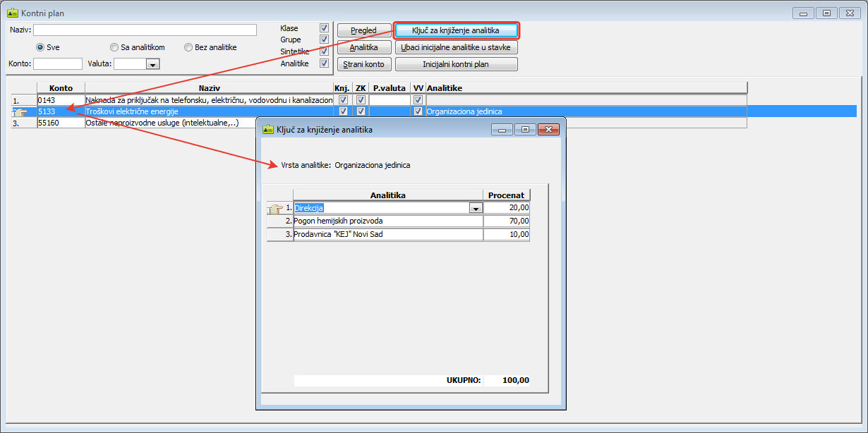Viewport: 868px width, 433px height.
Task: Click the hand pointer icon beside row 5133
Action: click(x=20, y=111)
